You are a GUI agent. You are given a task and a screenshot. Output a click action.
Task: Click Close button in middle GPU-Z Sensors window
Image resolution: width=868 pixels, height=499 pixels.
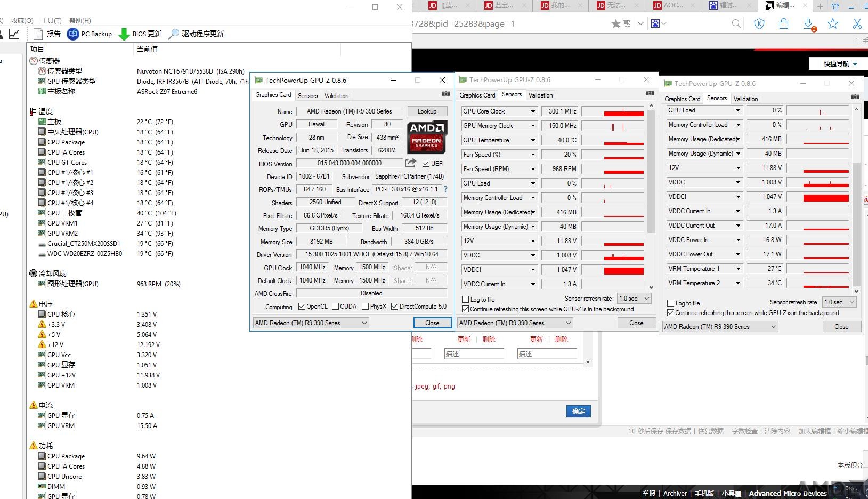[x=636, y=323]
